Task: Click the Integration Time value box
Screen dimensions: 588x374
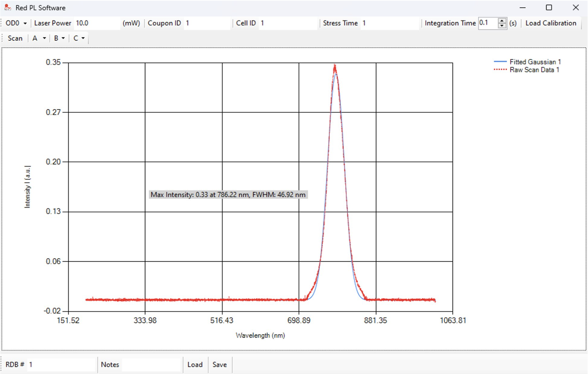Action: coord(488,23)
